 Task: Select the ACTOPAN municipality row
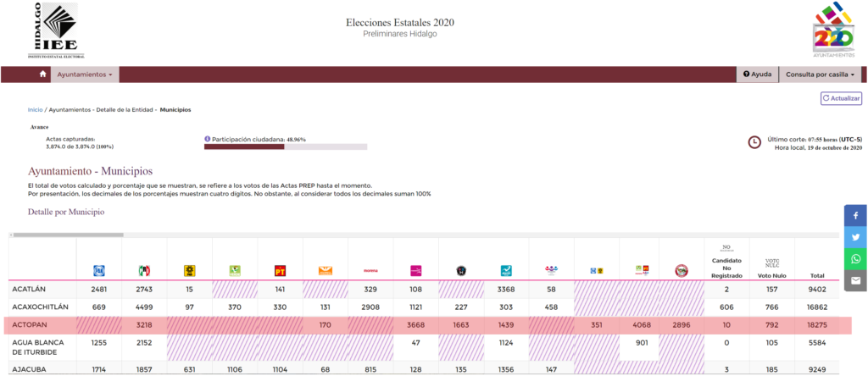(38, 325)
